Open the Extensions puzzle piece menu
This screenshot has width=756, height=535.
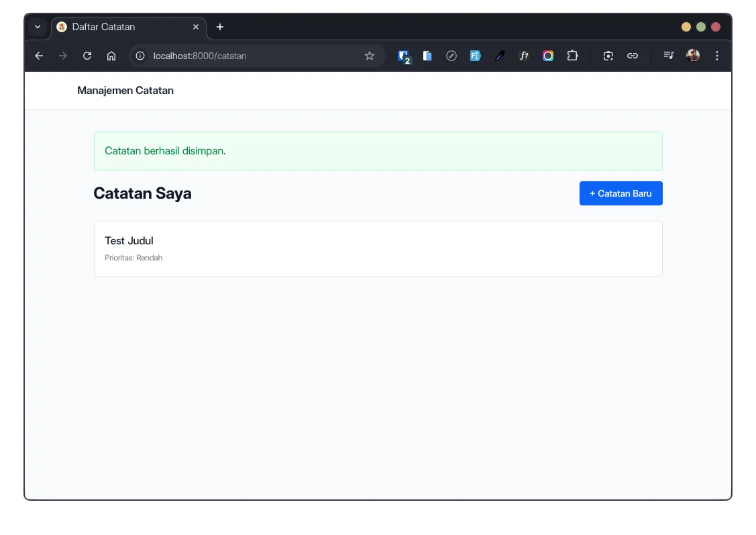pyautogui.click(x=572, y=56)
